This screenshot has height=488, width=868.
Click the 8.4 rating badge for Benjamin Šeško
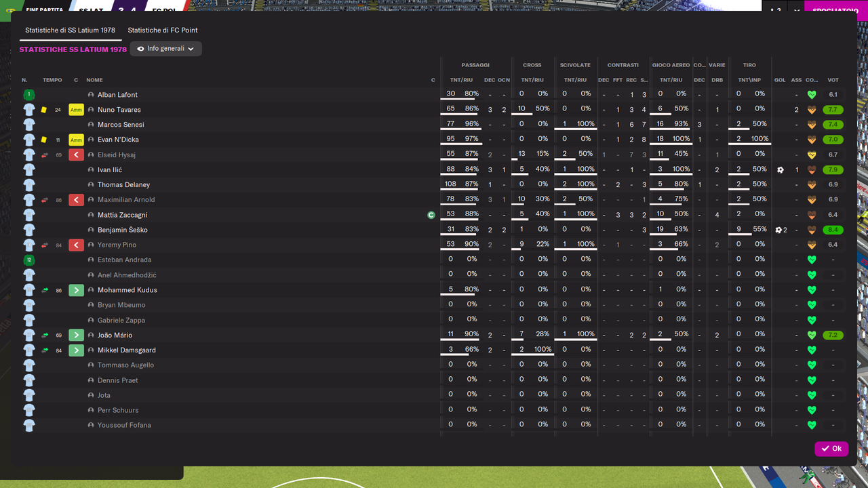[833, 230]
